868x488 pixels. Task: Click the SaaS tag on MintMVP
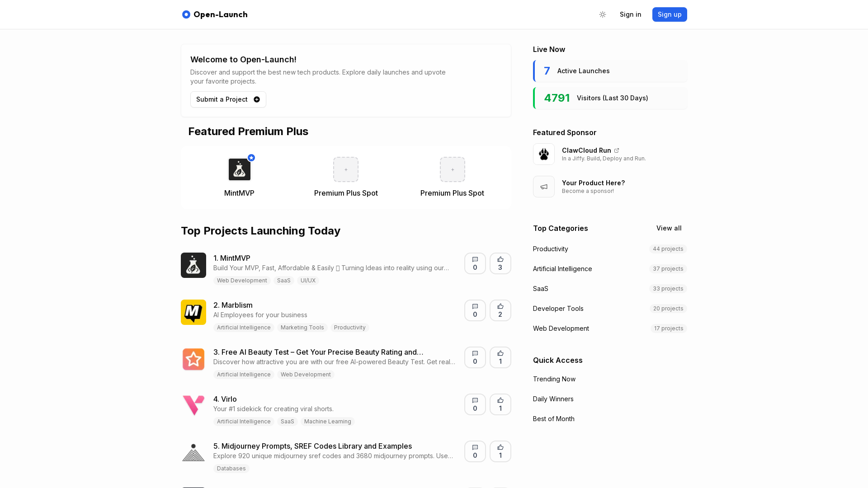[x=283, y=281]
